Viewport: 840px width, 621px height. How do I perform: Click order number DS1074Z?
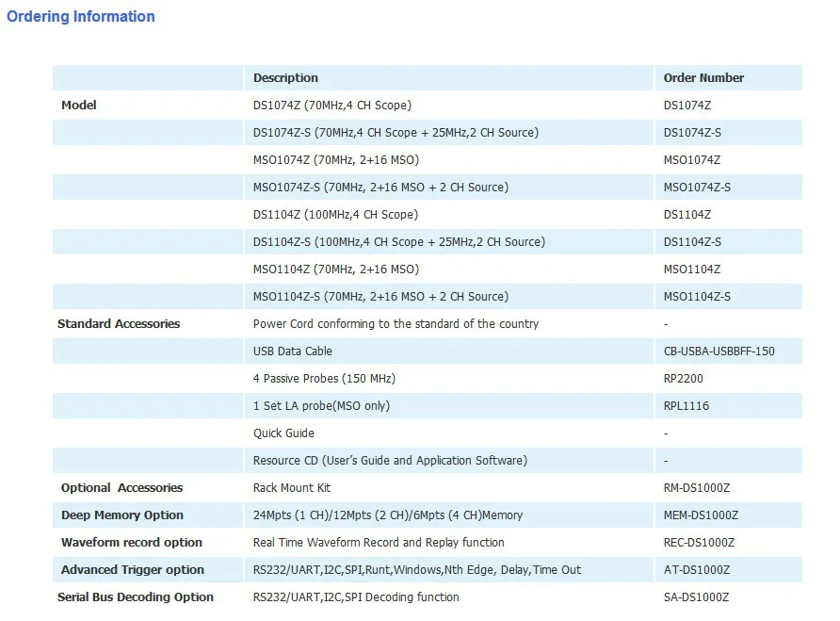pyautogui.click(x=687, y=106)
